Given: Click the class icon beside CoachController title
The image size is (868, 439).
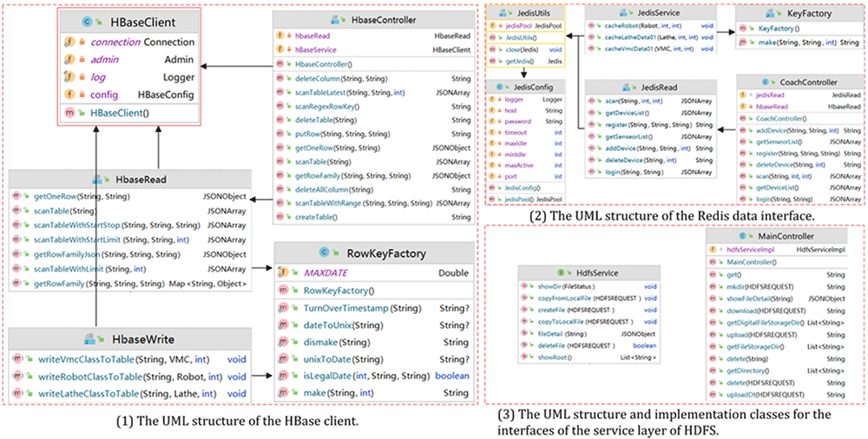Looking at the screenshot, I should [766, 82].
